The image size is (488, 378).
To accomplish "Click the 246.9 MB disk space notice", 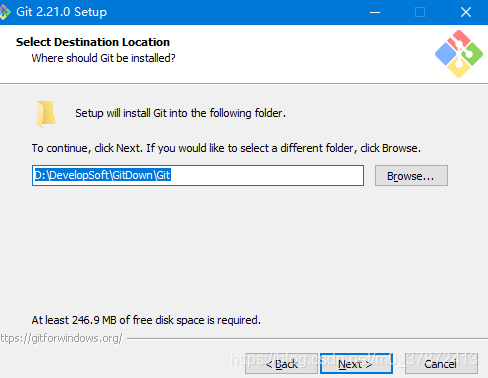I will (146, 320).
